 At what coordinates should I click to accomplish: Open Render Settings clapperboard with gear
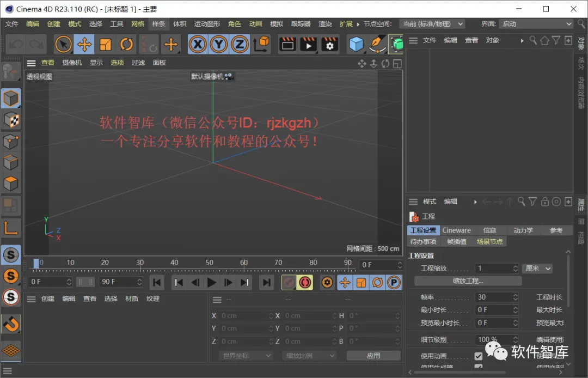[x=329, y=45]
